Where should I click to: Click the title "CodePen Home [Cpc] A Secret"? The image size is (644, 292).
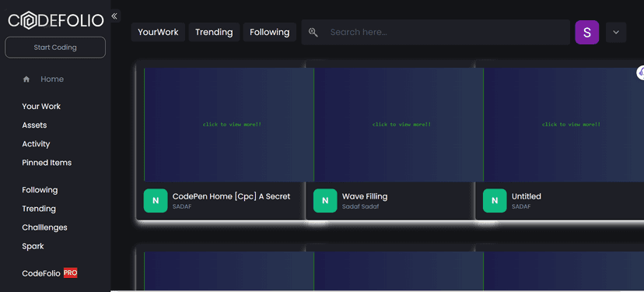point(231,196)
